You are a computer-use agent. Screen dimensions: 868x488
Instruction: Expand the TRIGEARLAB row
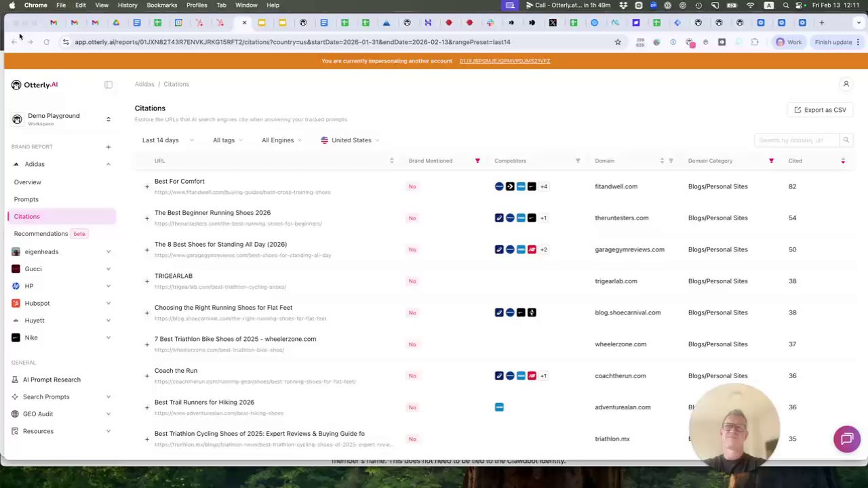click(x=147, y=281)
